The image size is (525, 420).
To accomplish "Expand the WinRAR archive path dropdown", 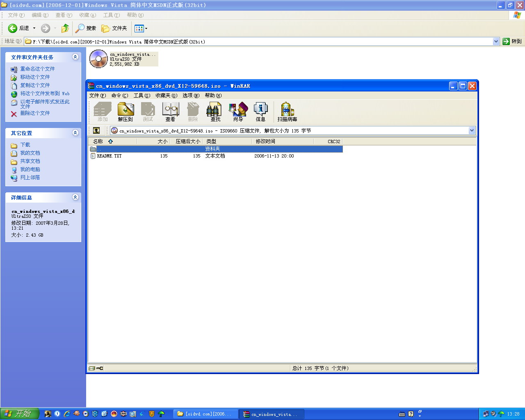I will point(472,130).
